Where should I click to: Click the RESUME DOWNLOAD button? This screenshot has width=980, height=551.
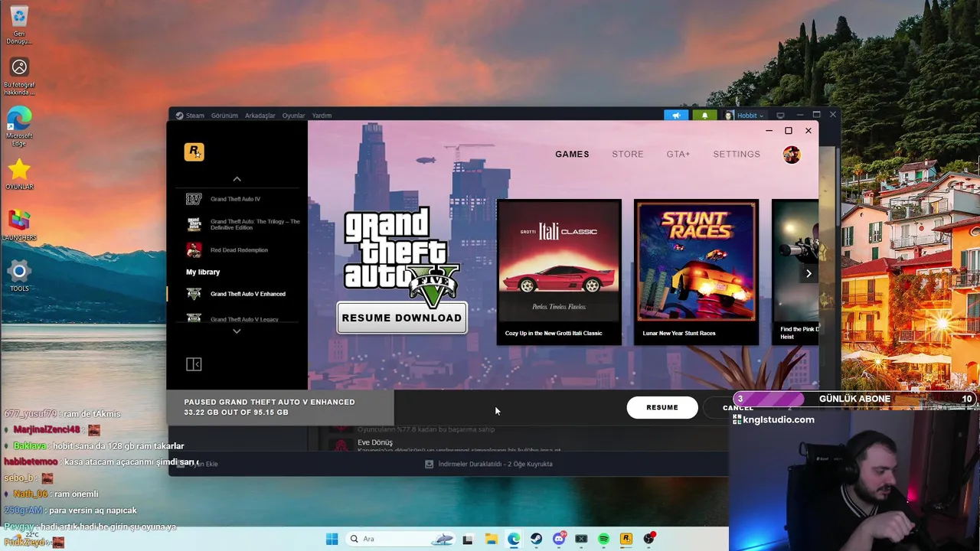[402, 318]
